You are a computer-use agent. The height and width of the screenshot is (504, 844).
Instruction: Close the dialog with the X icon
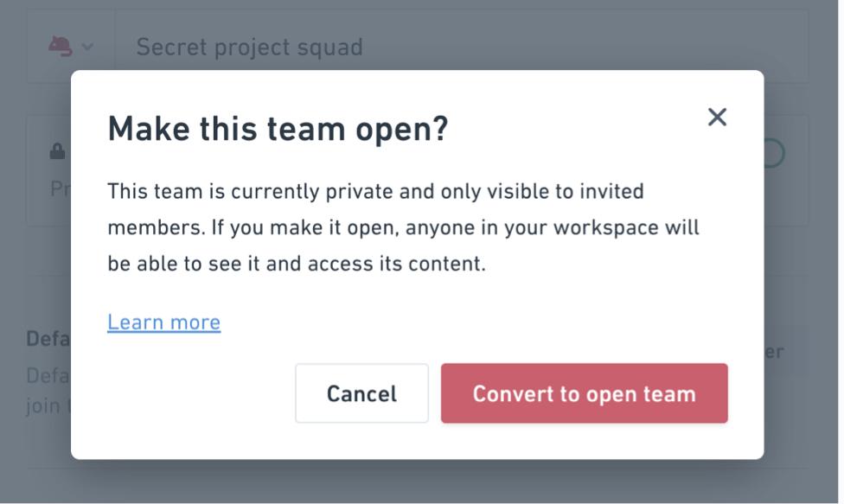[x=716, y=117]
